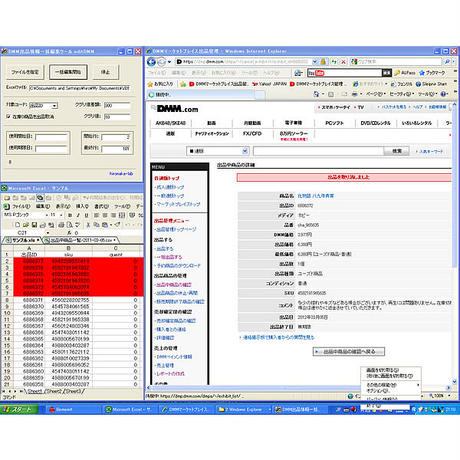Screen dimensions: 460x460
Task: Click the 停止 button in edit tool
Action: click(x=105, y=72)
